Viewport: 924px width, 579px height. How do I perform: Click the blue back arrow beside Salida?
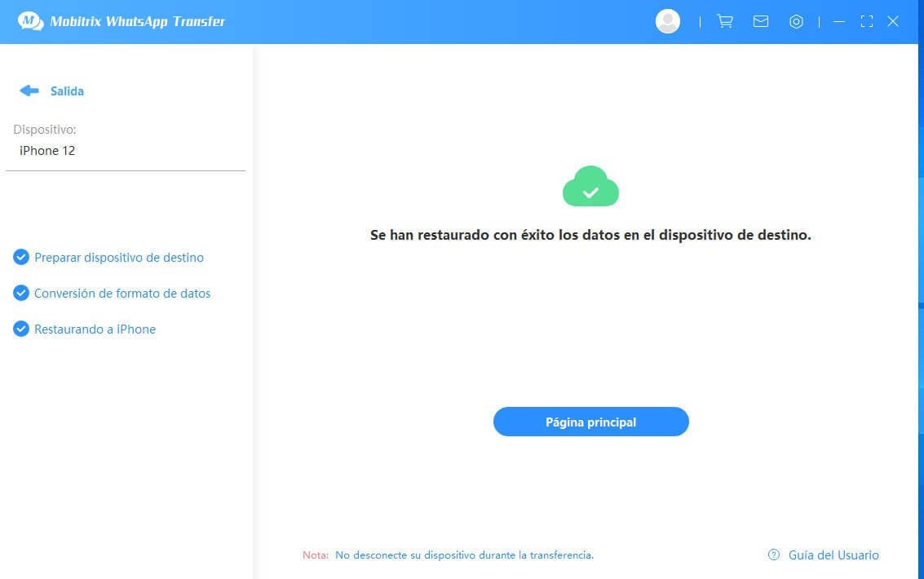click(29, 91)
